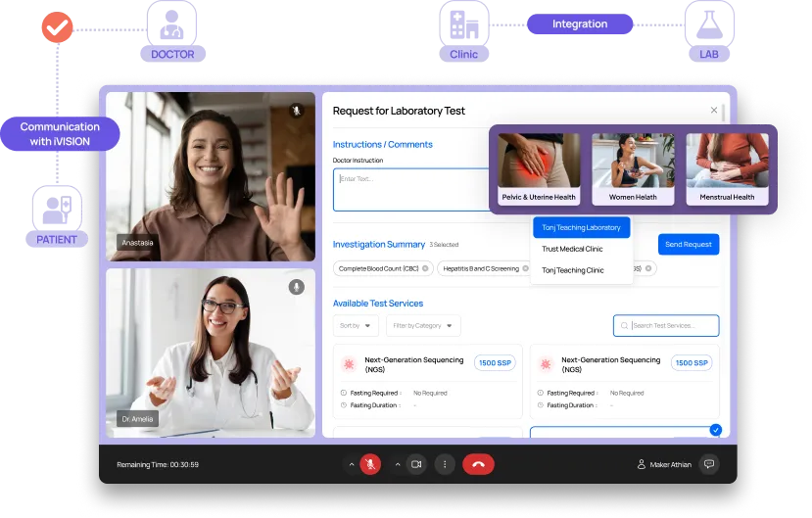Select the first Next-Generation Sequencing card icon
This screenshot has width=812, height=518.
pos(349,364)
